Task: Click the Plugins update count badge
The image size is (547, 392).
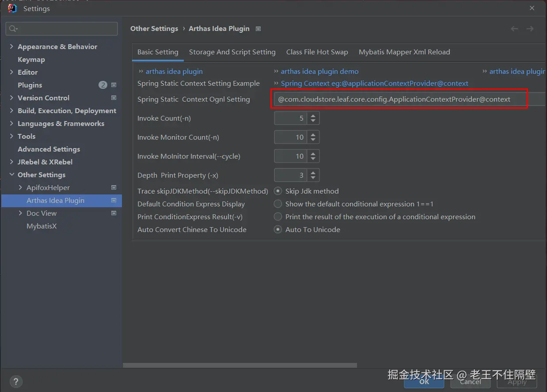Action: pos(103,85)
